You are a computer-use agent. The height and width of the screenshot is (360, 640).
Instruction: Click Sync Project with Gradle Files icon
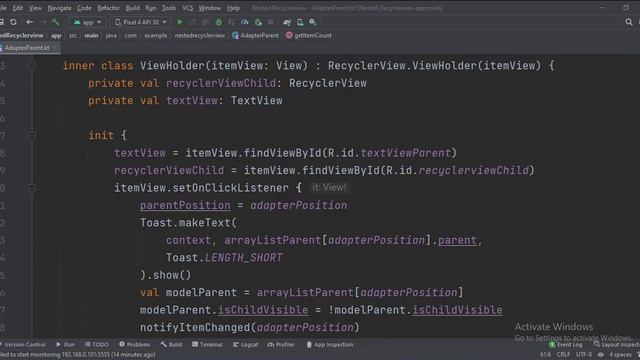point(287,22)
